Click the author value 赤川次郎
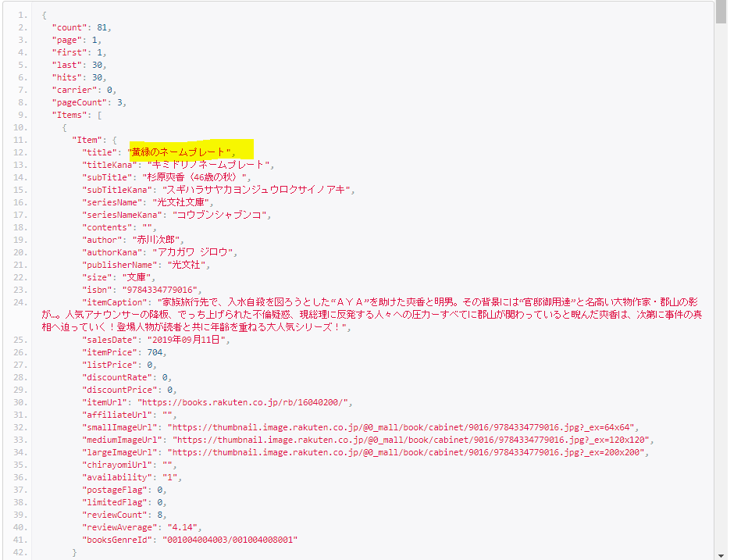Screen dimensions: 741x560 tap(156, 240)
